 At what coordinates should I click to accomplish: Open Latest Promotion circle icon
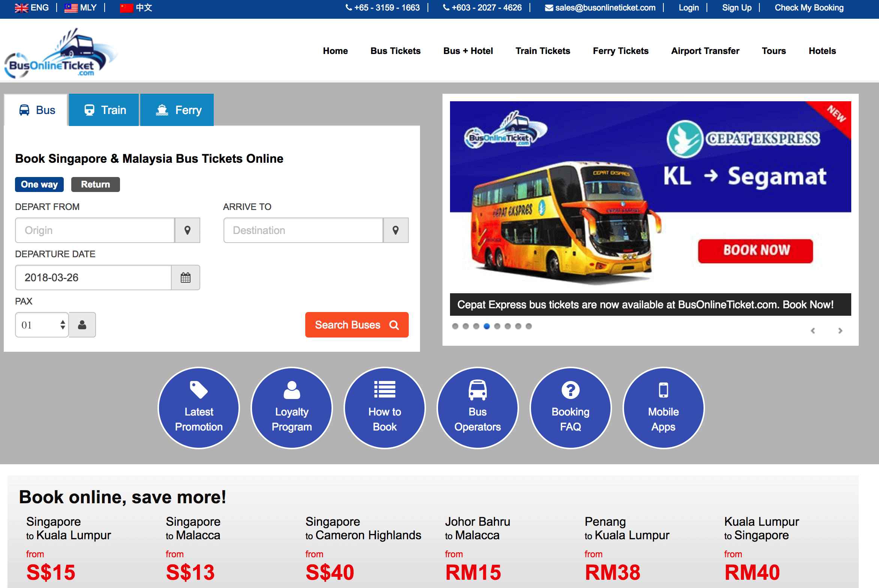click(199, 408)
